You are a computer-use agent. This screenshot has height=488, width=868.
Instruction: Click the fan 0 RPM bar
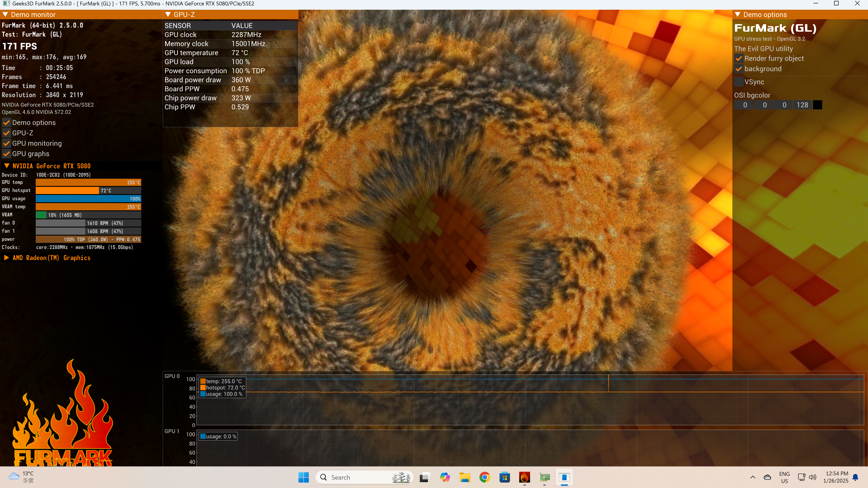click(x=88, y=223)
